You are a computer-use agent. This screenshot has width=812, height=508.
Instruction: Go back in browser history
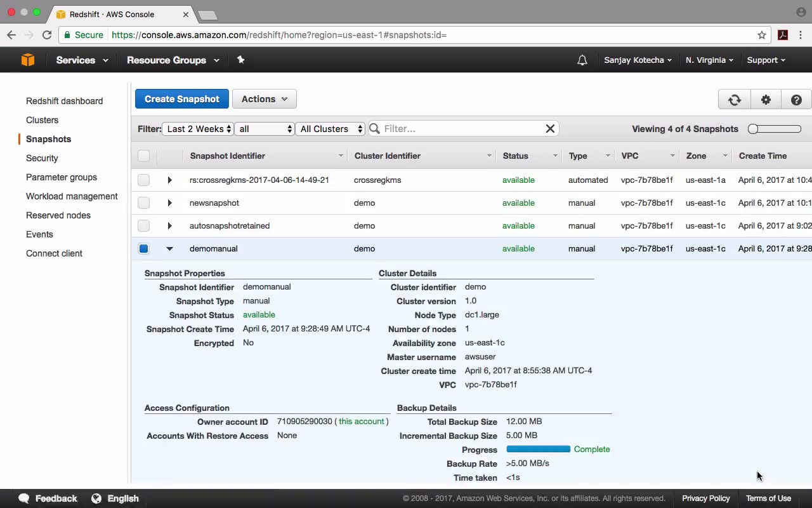tap(11, 35)
